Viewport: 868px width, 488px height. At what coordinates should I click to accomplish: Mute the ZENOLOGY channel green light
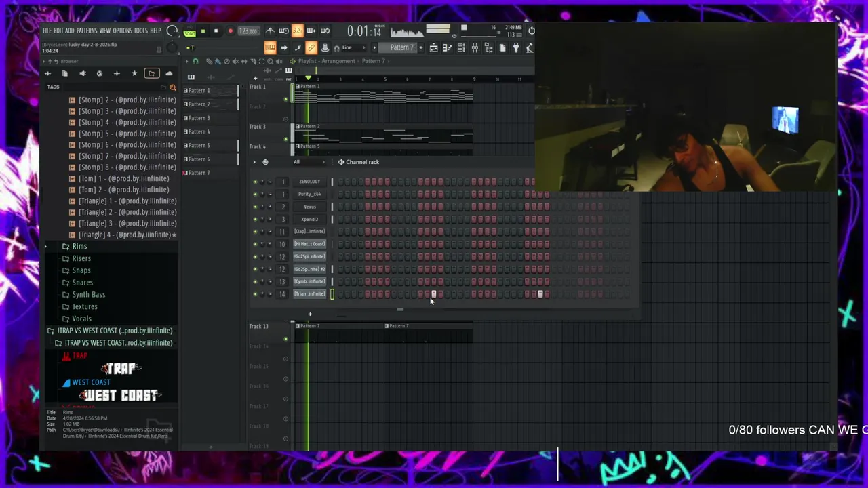coord(255,182)
